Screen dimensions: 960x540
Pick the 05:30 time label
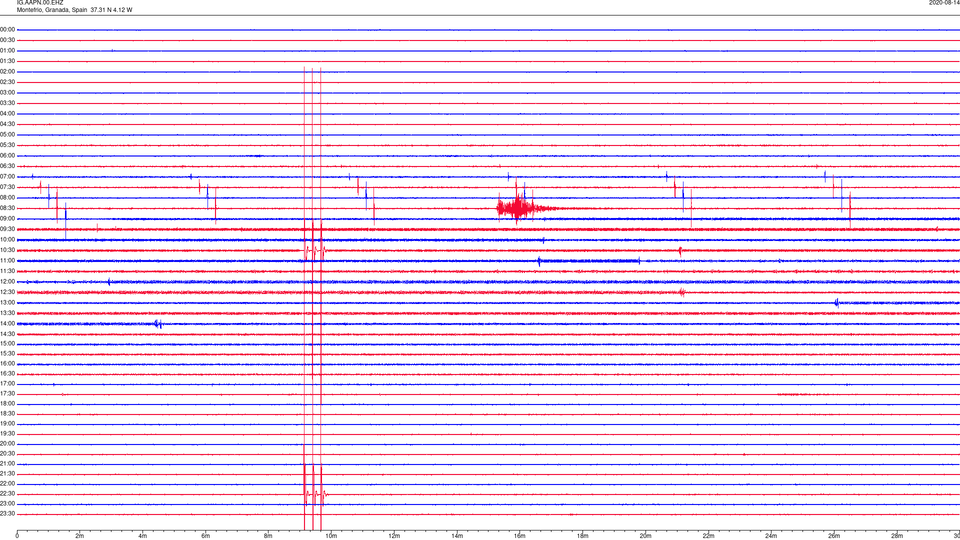coord(8,145)
